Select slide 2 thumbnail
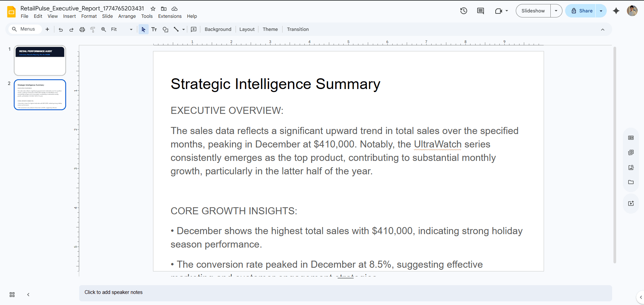 pyautogui.click(x=40, y=95)
